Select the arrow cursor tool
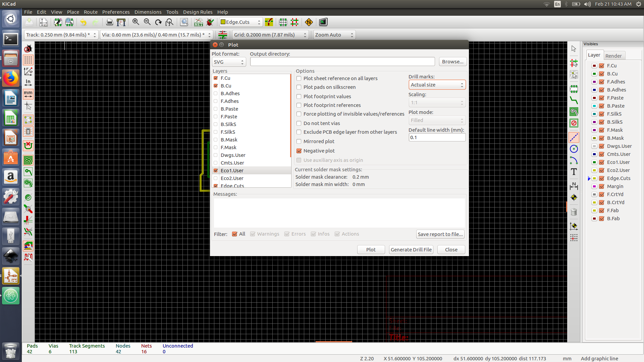Screen dimensions: 644x362 574,49
